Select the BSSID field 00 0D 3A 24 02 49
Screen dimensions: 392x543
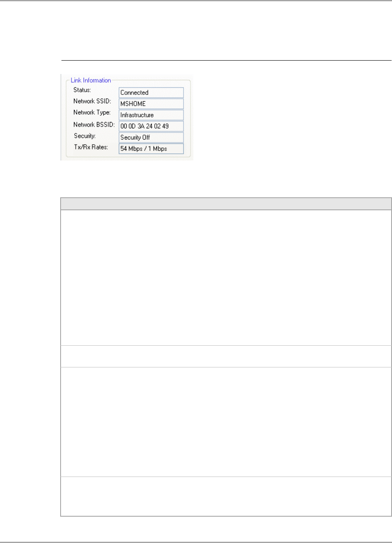tap(151, 126)
